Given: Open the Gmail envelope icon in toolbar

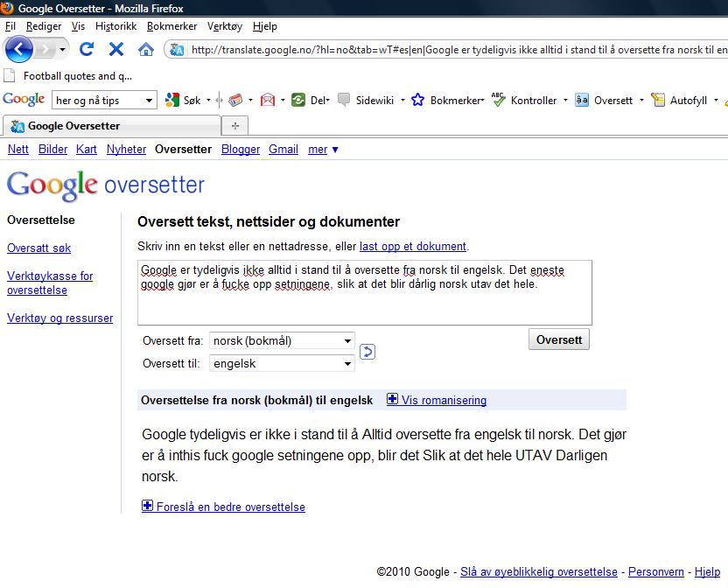Looking at the screenshot, I should click(x=268, y=100).
